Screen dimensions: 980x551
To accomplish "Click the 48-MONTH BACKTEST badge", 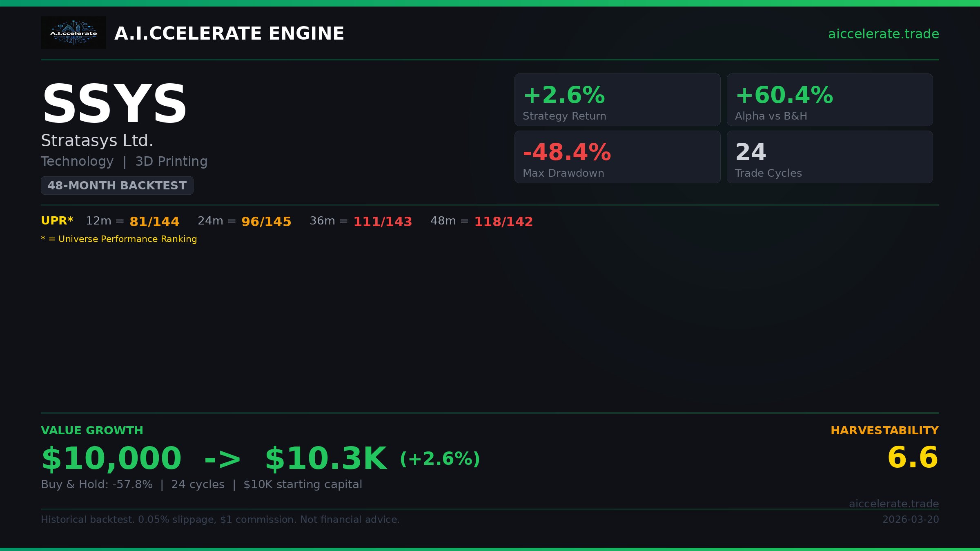I will click(x=117, y=185).
